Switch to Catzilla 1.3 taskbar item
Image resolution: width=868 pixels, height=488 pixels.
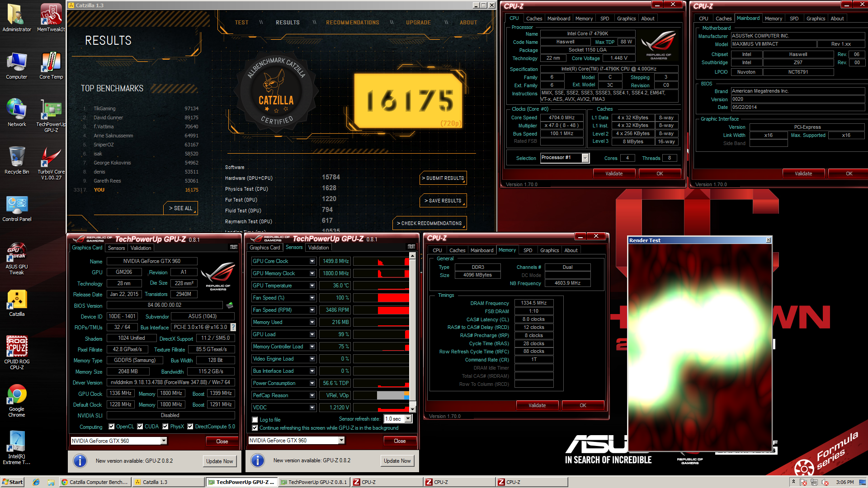coord(168,482)
